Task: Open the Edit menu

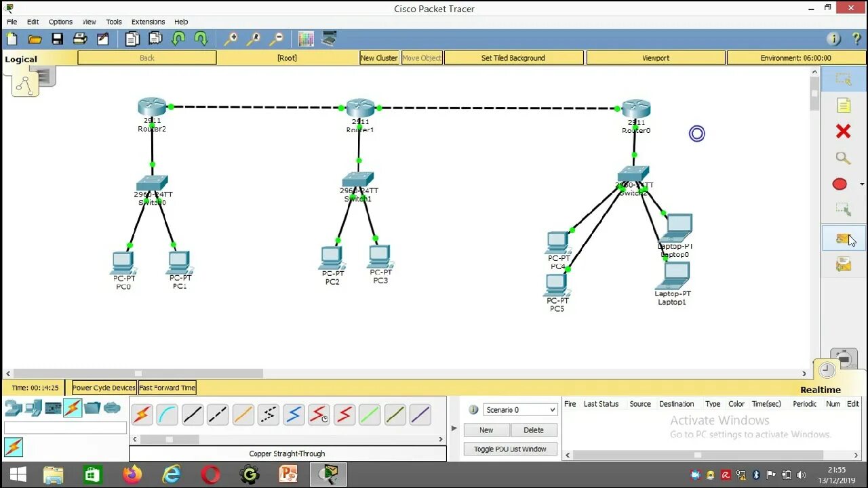Action: pyautogui.click(x=33, y=22)
